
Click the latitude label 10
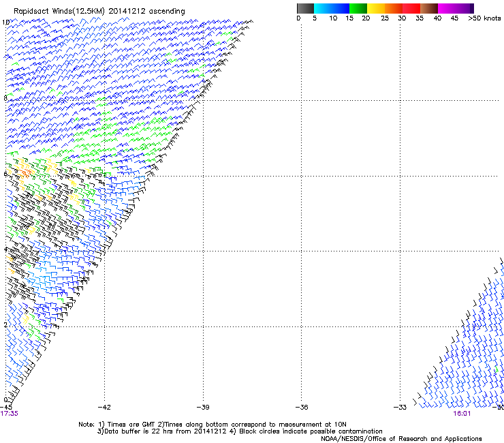pos(5,22)
